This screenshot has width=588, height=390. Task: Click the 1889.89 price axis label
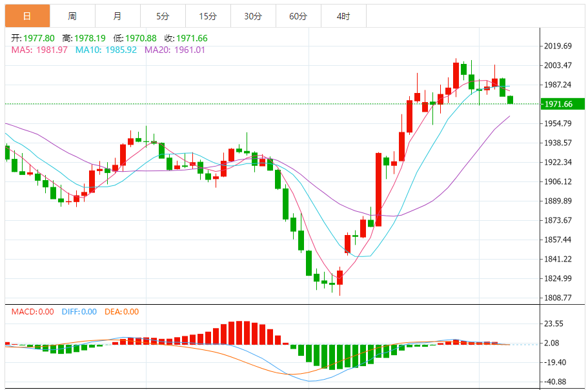(558, 201)
